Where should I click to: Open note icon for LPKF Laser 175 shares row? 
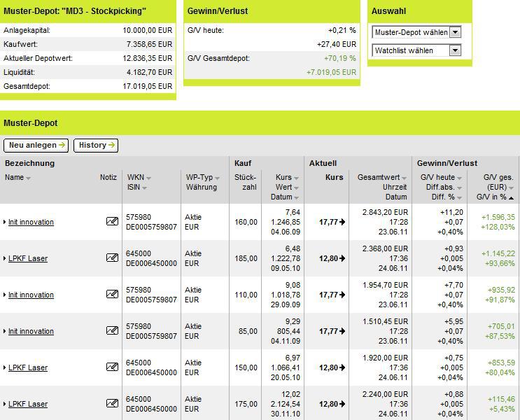coord(112,403)
